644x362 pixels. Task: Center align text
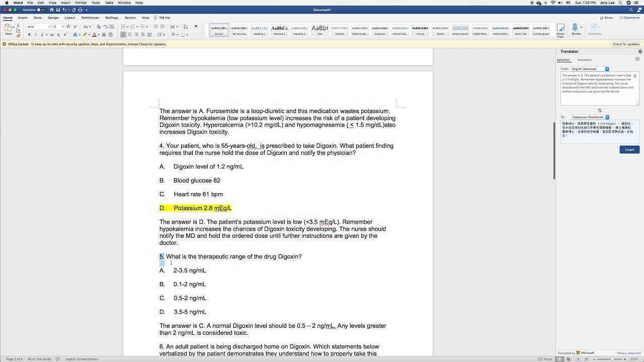click(x=130, y=35)
